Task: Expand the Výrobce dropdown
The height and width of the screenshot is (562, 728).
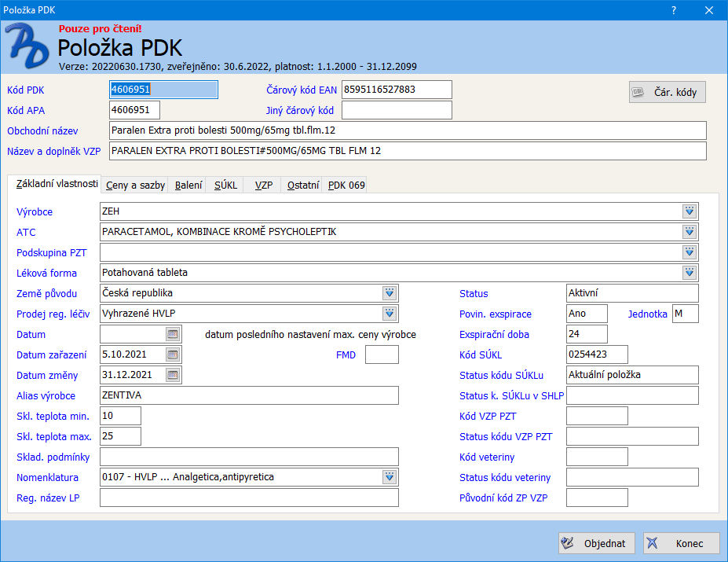Action: coord(690,211)
